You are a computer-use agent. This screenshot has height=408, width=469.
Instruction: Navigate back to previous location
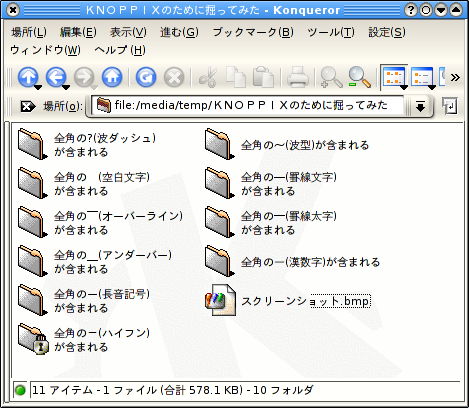tap(56, 77)
